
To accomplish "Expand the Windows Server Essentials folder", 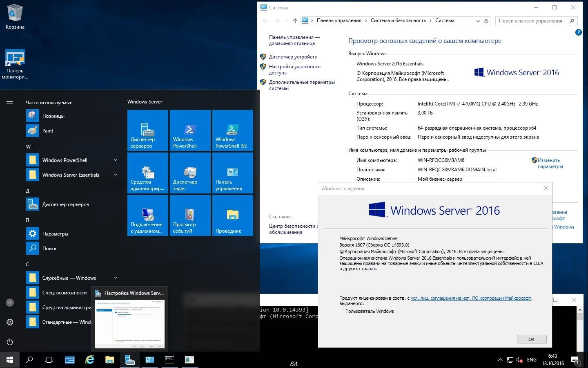I will pos(116,175).
